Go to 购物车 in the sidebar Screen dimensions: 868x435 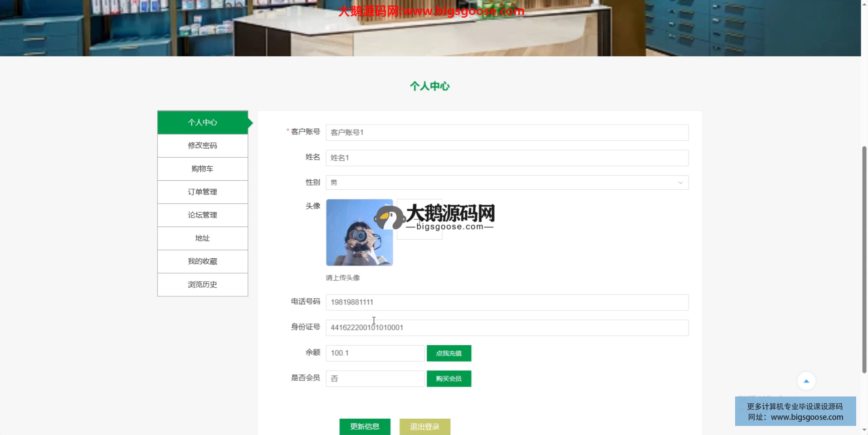(202, 169)
